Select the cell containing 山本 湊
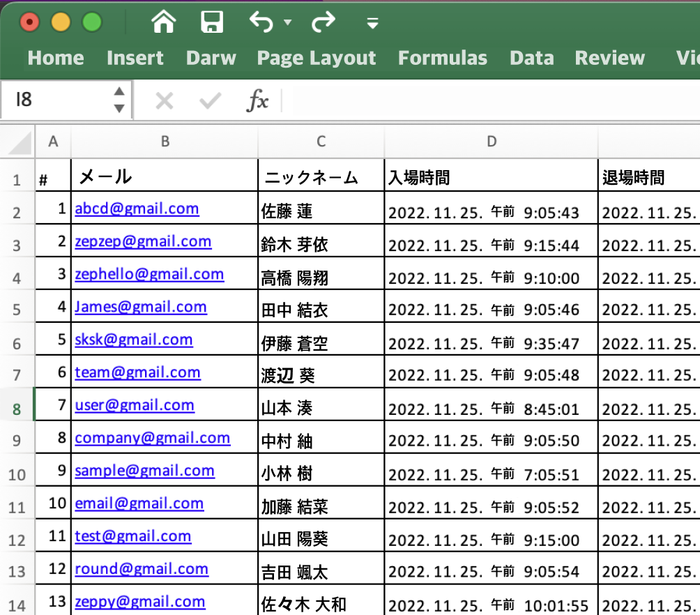700x615 pixels. point(321,404)
